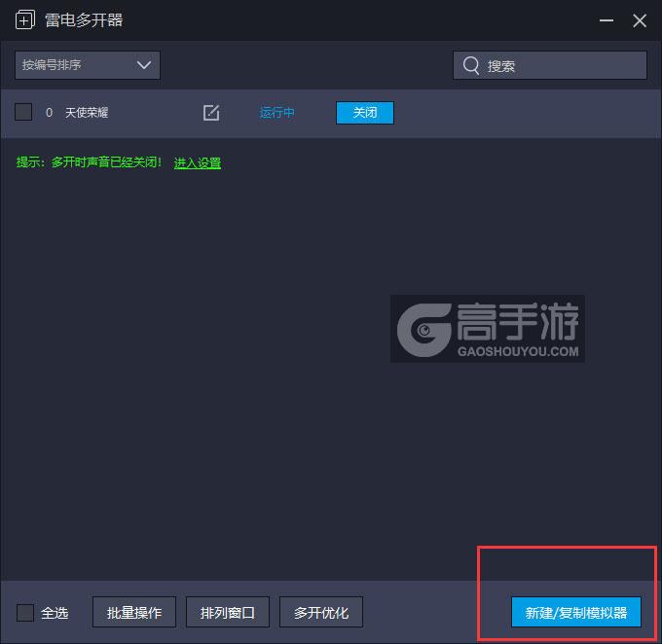Click 新建/复制模拟器 to create an emulator

click(x=576, y=612)
